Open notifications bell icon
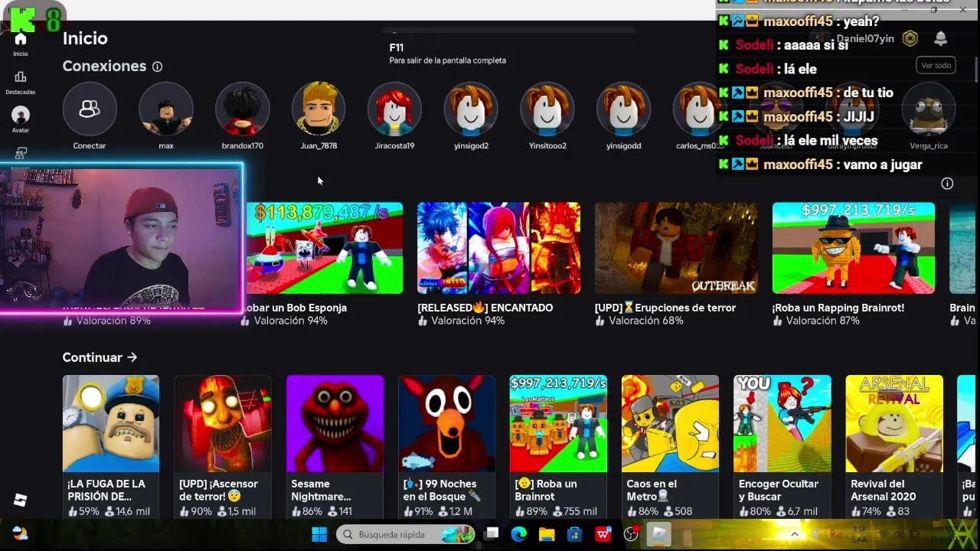The height and width of the screenshot is (551, 980). click(x=941, y=38)
